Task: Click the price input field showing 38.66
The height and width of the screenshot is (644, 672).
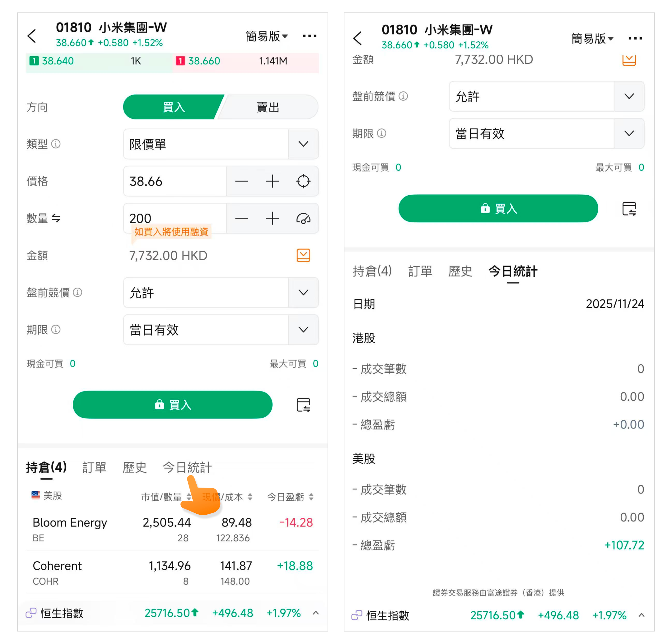Action: [x=175, y=181]
